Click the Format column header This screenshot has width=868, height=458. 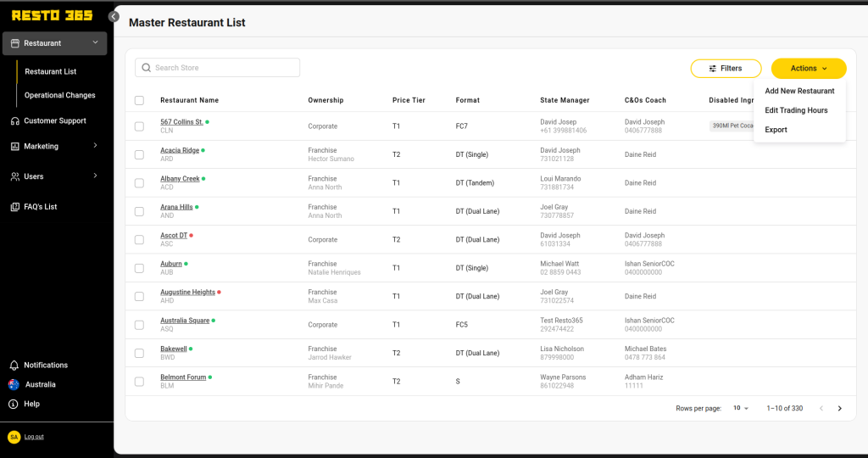tap(468, 100)
